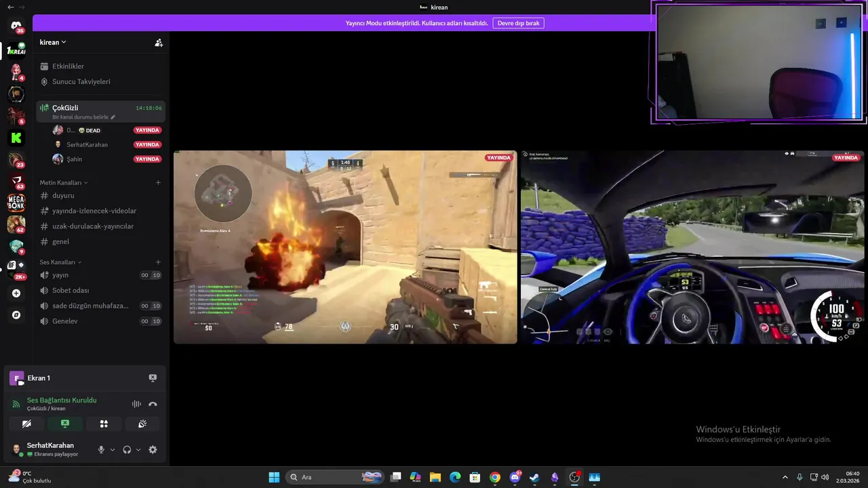Open OBS Studio from taskbar
Image resolution: width=868 pixels, height=488 pixels.
click(575, 477)
